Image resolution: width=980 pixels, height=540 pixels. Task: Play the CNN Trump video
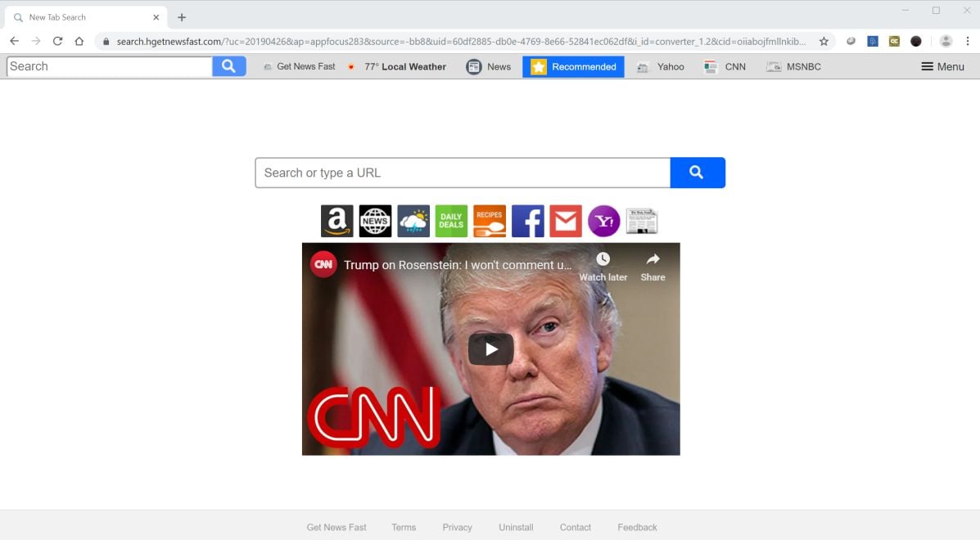pyautogui.click(x=490, y=349)
